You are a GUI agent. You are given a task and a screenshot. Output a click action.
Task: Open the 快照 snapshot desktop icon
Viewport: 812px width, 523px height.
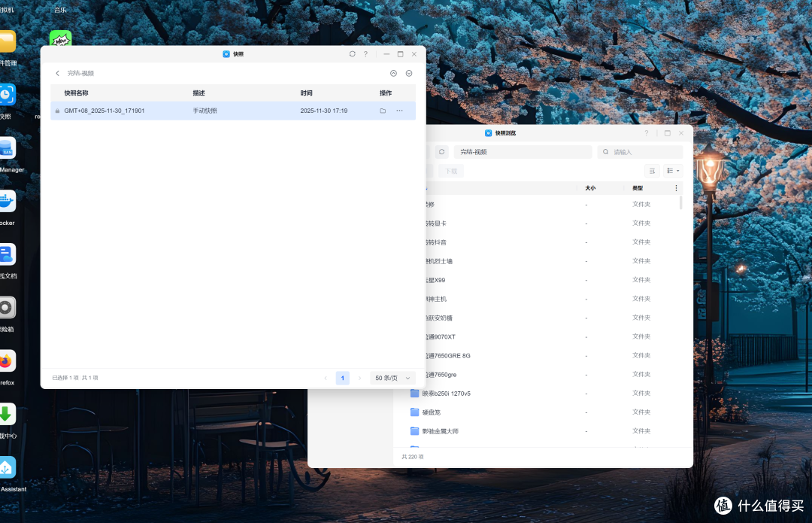pos(8,95)
